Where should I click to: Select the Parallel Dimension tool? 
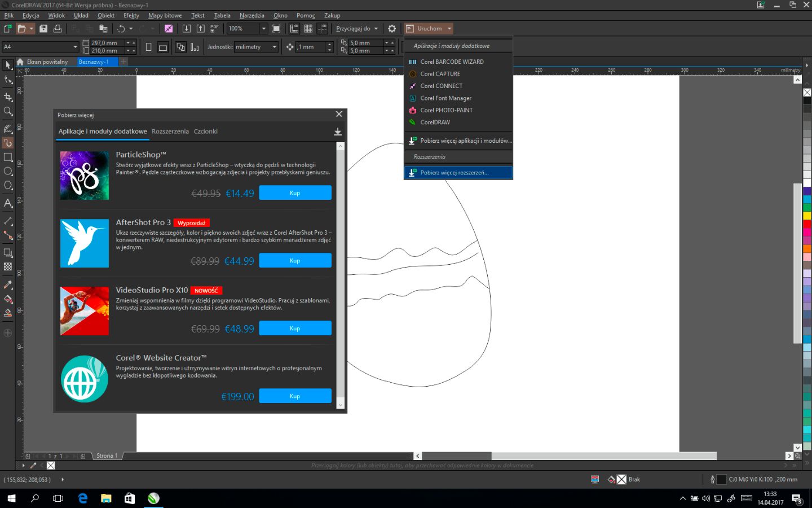click(8, 221)
